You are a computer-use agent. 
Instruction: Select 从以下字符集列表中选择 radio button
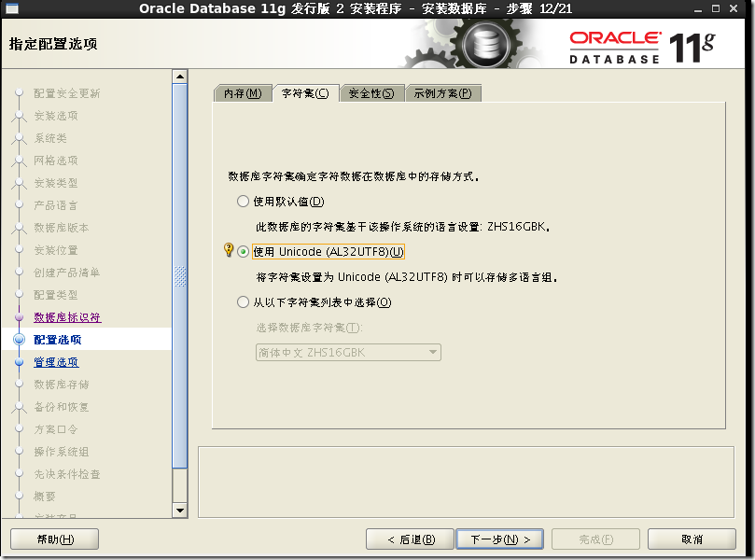[244, 302]
